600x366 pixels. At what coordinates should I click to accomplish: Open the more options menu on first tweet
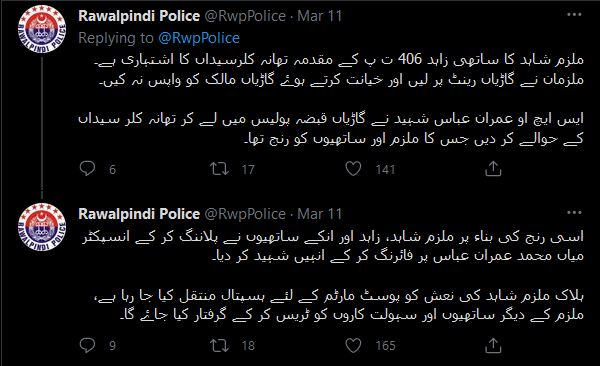pos(574,15)
